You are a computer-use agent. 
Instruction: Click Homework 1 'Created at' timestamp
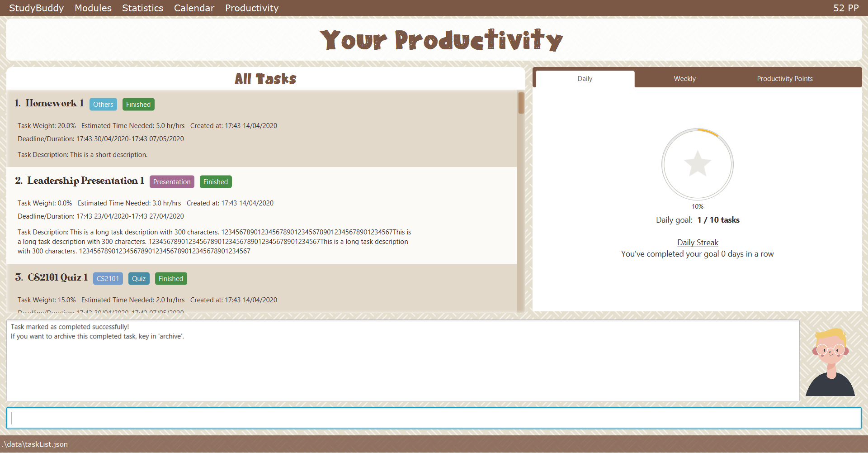coord(234,126)
